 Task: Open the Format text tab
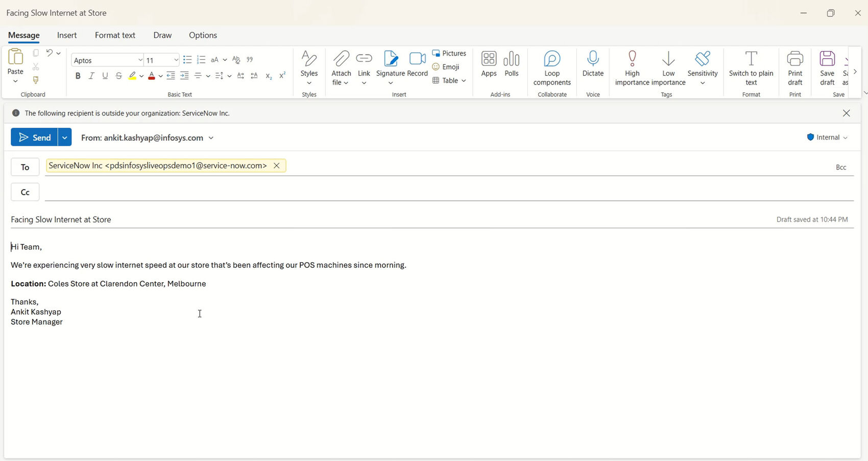coord(115,35)
